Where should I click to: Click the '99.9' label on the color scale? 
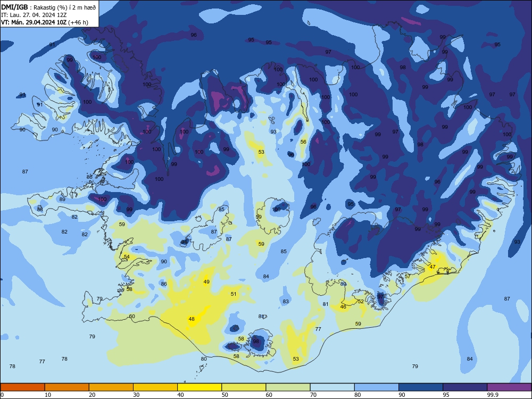tap(493, 395)
